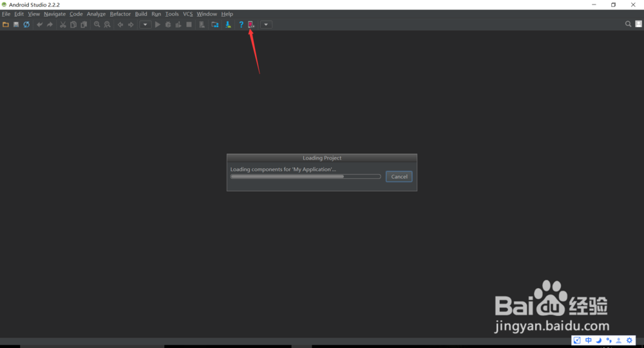This screenshot has width=644, height=348.
Task: Click the Run play triangle icon
Action: coord(157,24)
